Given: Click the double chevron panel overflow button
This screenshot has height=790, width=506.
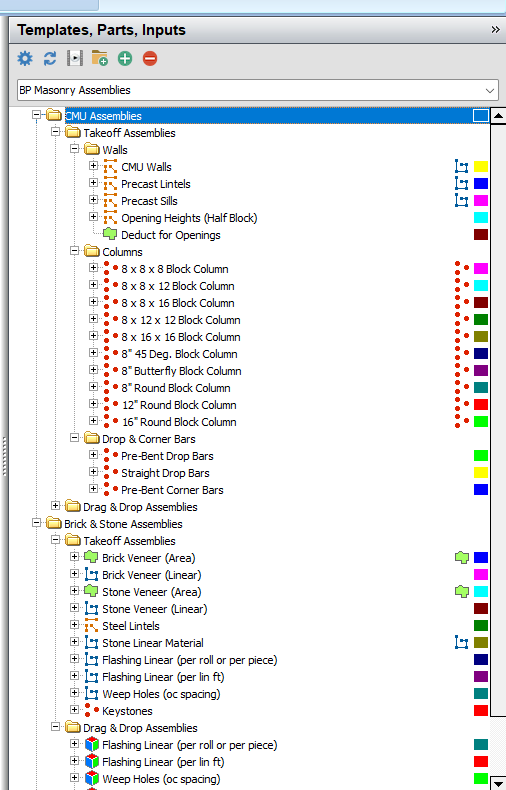Looking at the screenshot, I should 495,30.
